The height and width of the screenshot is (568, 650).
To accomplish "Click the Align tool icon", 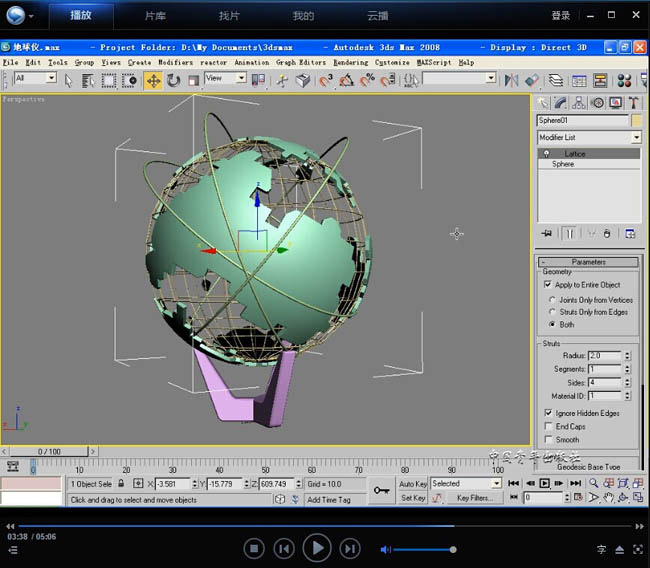I will (x=532, y=80).
